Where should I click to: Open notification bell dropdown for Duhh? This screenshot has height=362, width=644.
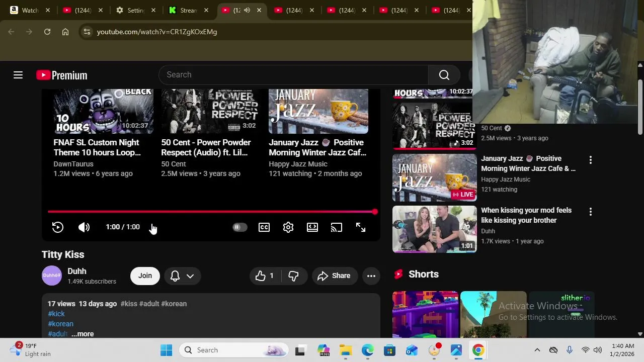182,276
